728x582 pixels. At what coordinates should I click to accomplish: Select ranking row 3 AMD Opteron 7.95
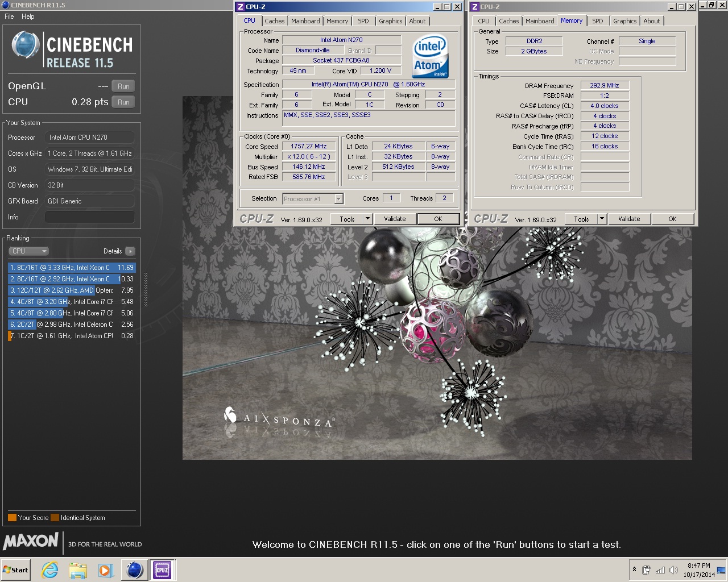pyautogui.click(x=71, y=290)
